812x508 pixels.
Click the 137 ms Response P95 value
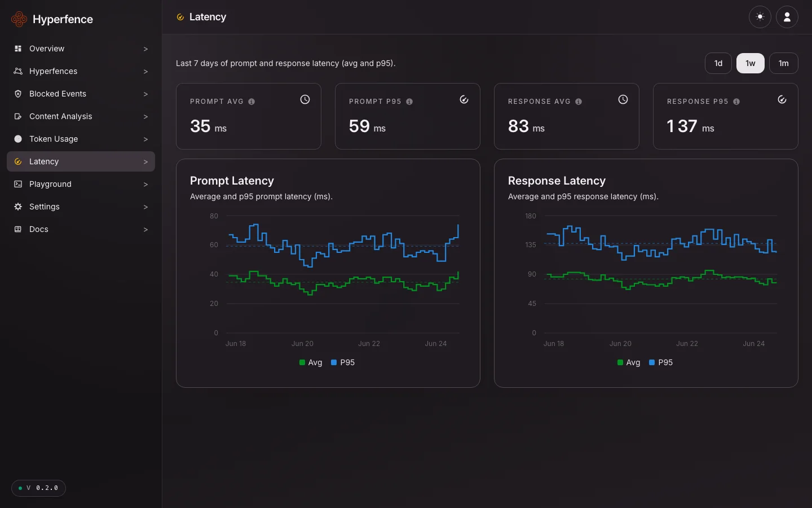coord(690,126)
